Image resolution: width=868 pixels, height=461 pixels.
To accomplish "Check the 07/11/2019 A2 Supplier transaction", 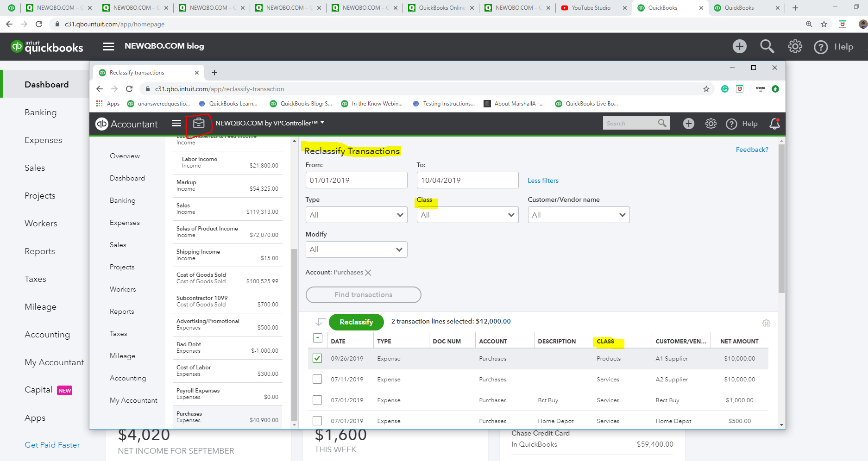I will pyautogui.click(x=317, y=379).
